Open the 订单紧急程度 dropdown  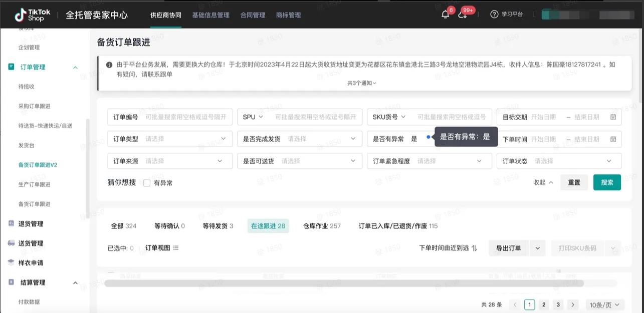pyautogui.click(x=430, y=161)
